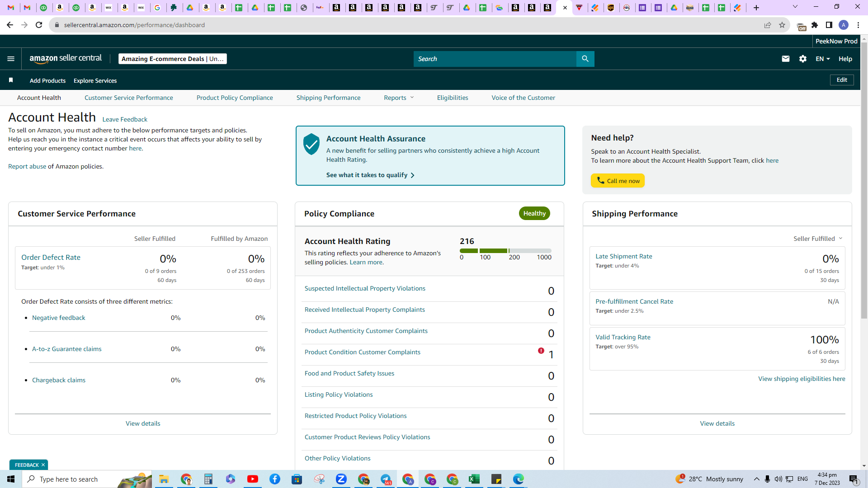Image resolution: width=868 pixels, height=488 pixels.
Task: Open the Amazing E-commerce Deals account switcher
Action: click(173, 59)
